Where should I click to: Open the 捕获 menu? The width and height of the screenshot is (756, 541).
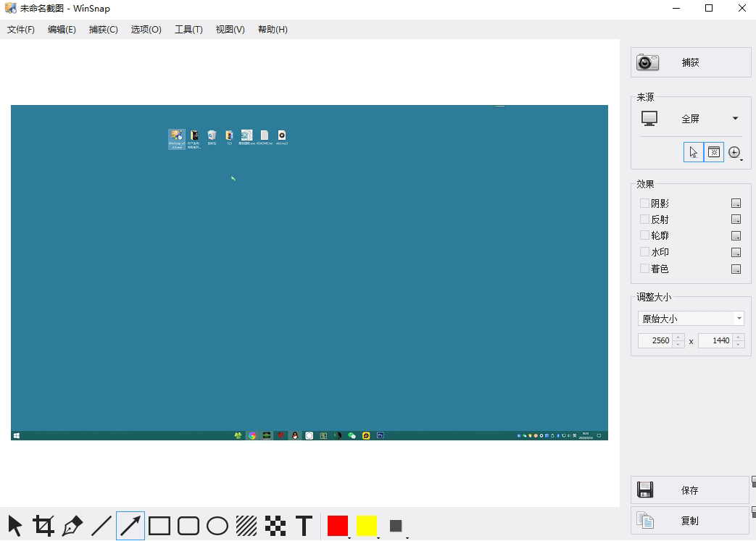(x=103, y=29)
